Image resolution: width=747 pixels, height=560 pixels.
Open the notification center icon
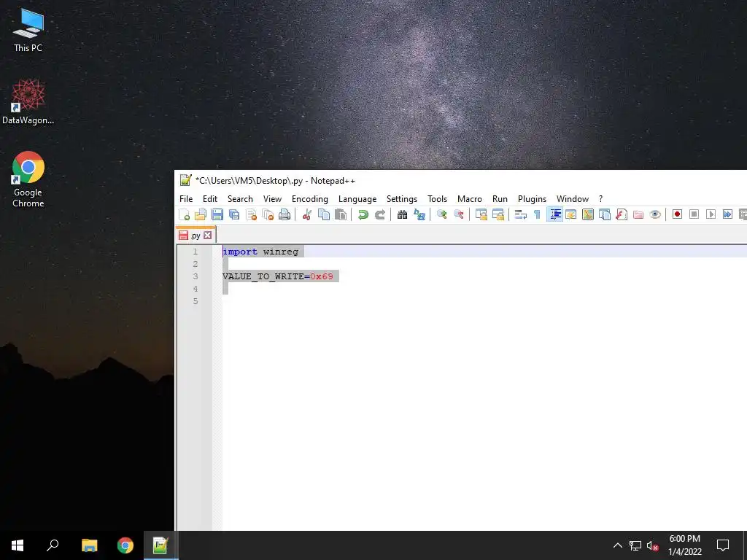point(723,545)
